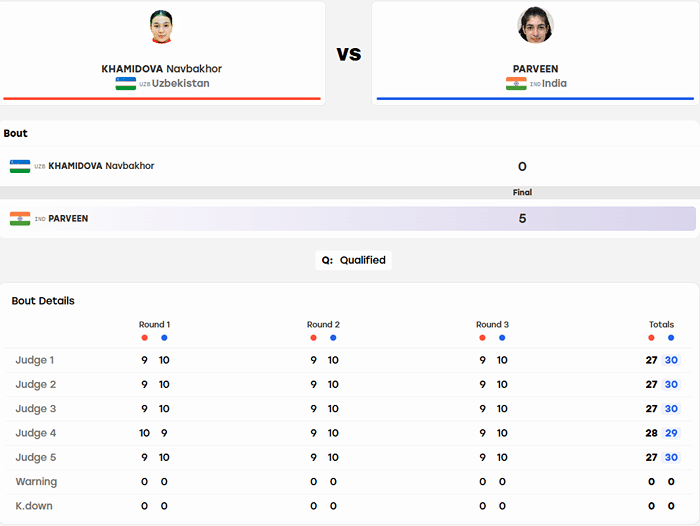Viewport: 700px width, 526px height.
Task: Click the Judge 4 row label
Action: pyautogui.click(x=36, y=433)
